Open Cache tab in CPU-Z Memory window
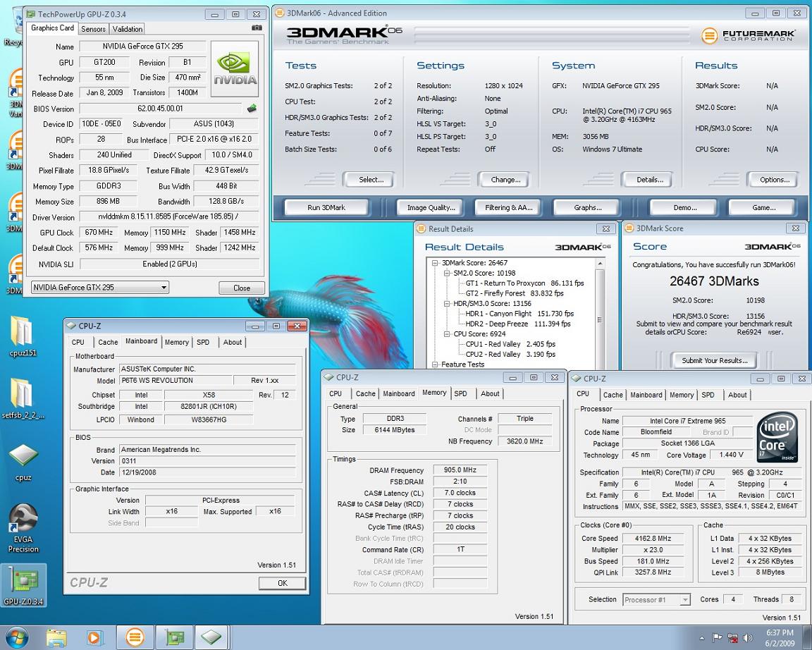This screenshot has height=650, width=812. (x=365, y=393)
